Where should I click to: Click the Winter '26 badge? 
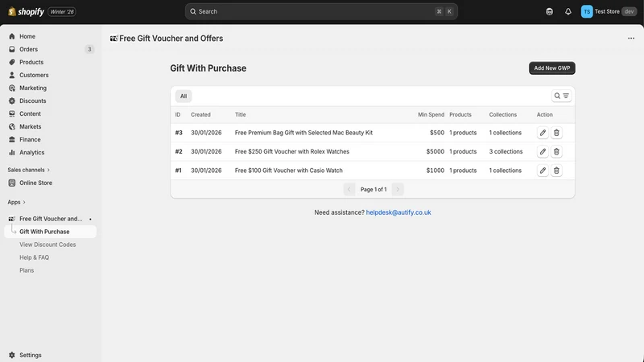(x=62, y=11)
